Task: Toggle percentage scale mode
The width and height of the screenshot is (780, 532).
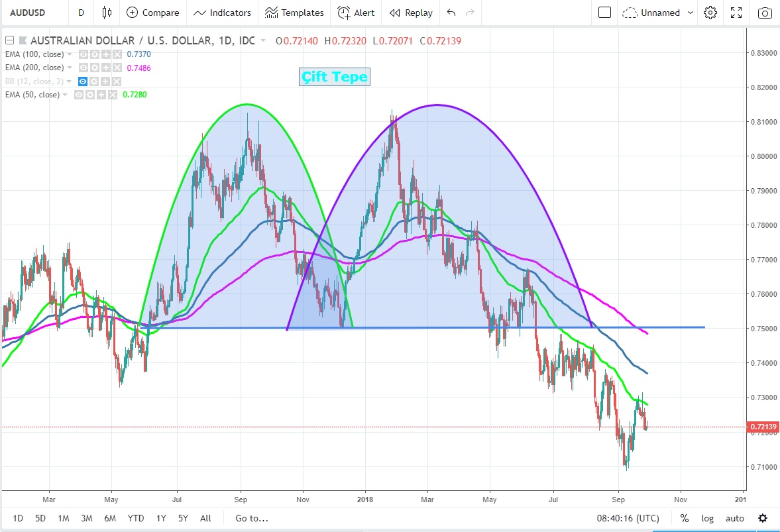Action: [684, 518]
